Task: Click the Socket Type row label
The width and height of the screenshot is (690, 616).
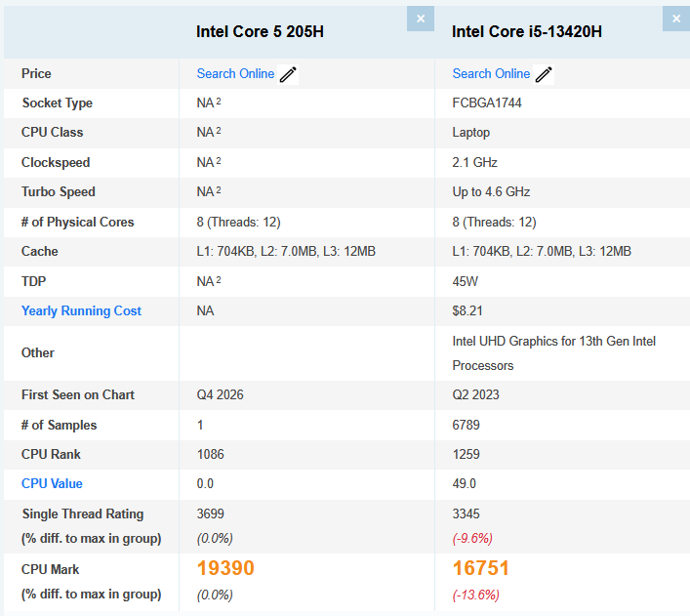Action: pos(58,103)
